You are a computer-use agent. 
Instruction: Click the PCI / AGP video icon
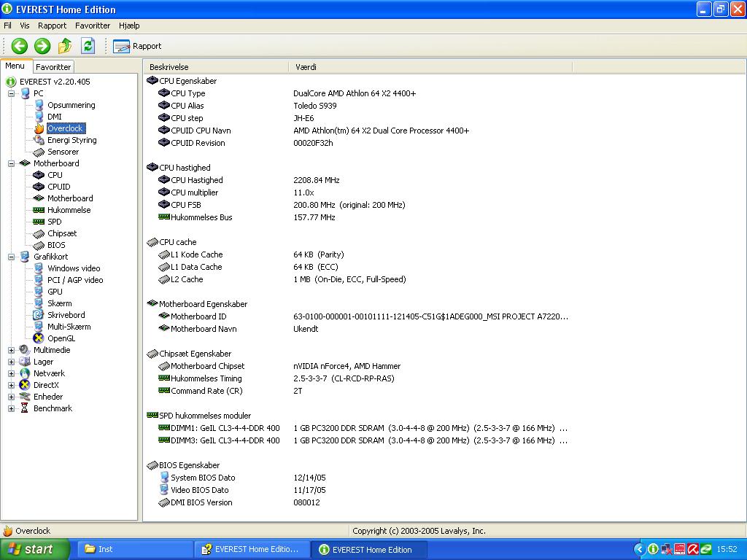[39, 280]
